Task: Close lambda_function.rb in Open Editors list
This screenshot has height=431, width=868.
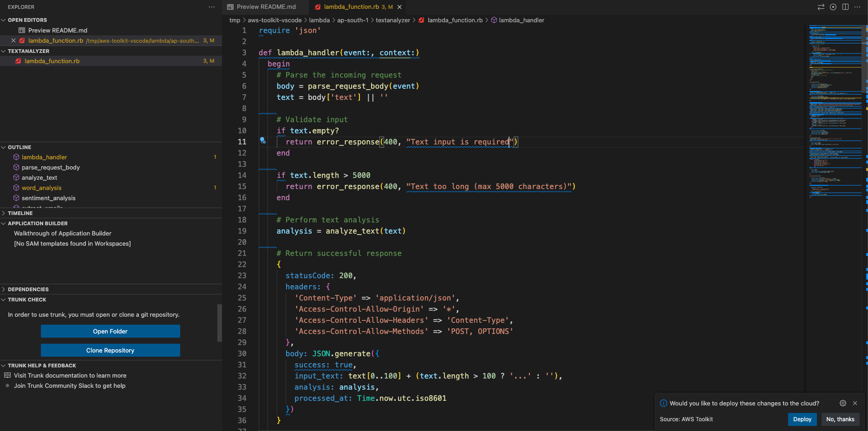Action: (x=13, y=40)
